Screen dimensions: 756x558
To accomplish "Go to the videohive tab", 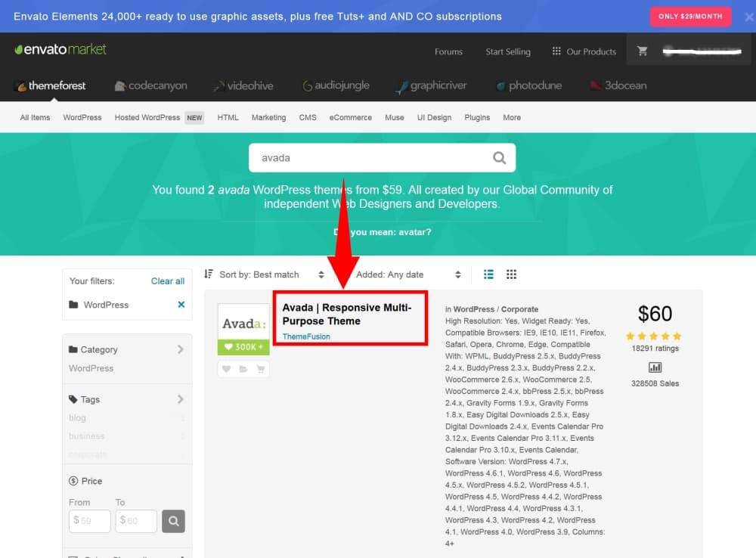I will [243, 85].
